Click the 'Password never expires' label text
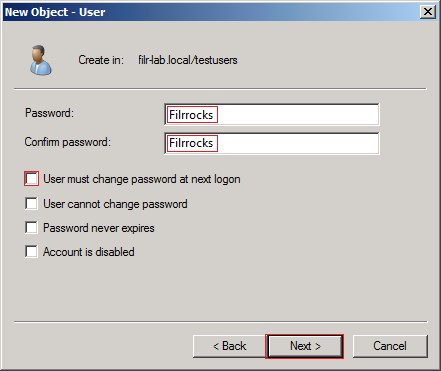Screen dimensions: 441x371 point(99,228)
